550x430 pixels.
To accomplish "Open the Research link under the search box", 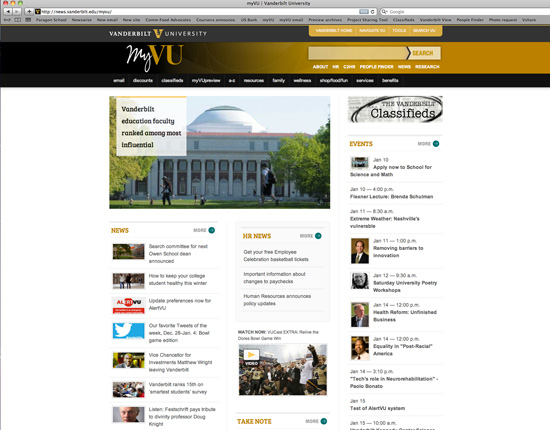I will click(427, 67).
